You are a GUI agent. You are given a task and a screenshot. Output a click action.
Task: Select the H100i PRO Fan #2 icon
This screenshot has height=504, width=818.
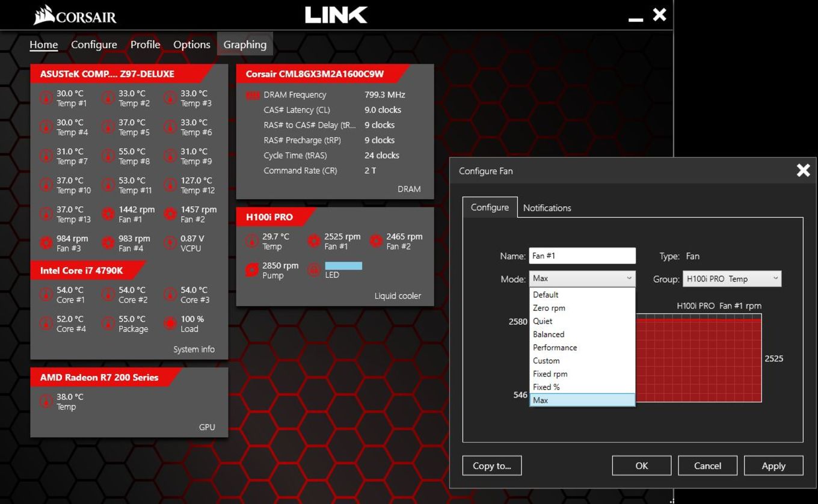coord(376,241)
